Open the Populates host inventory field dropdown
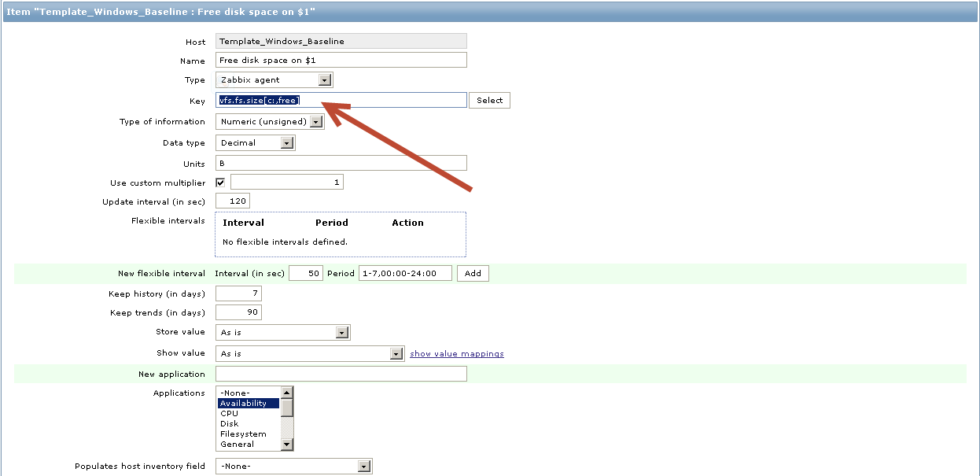 294,466
